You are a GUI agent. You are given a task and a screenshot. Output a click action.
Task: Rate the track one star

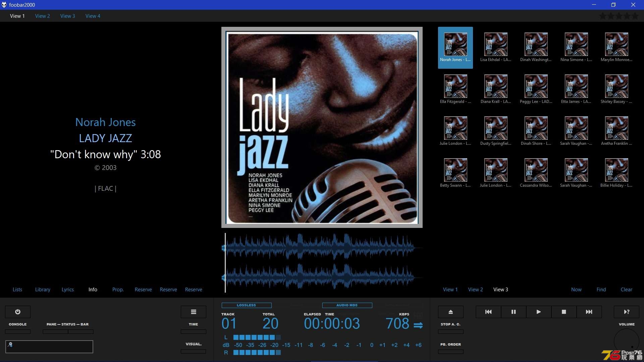click(x=603, y=16)
